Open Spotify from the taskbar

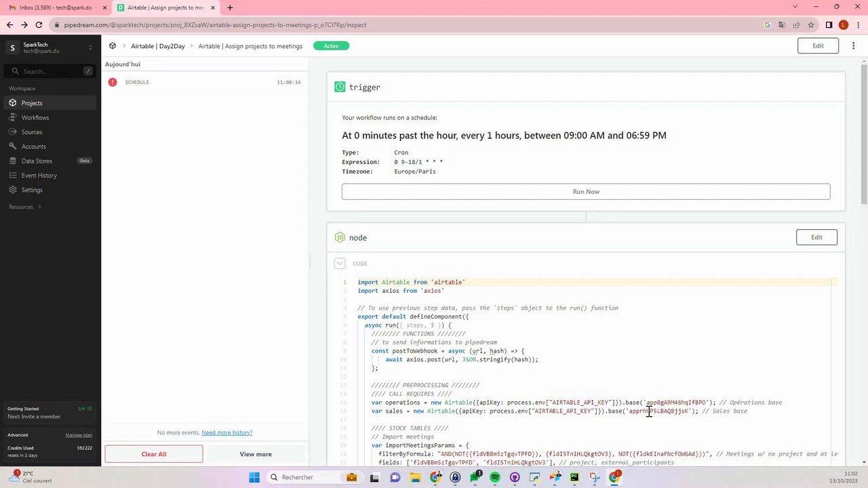pos(495,477)
